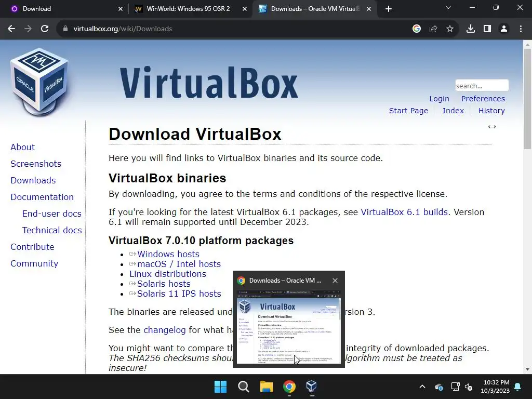Open File Explorer from taskbar
The width and height of the screenshot is (532, 399).
pos(267,387)
